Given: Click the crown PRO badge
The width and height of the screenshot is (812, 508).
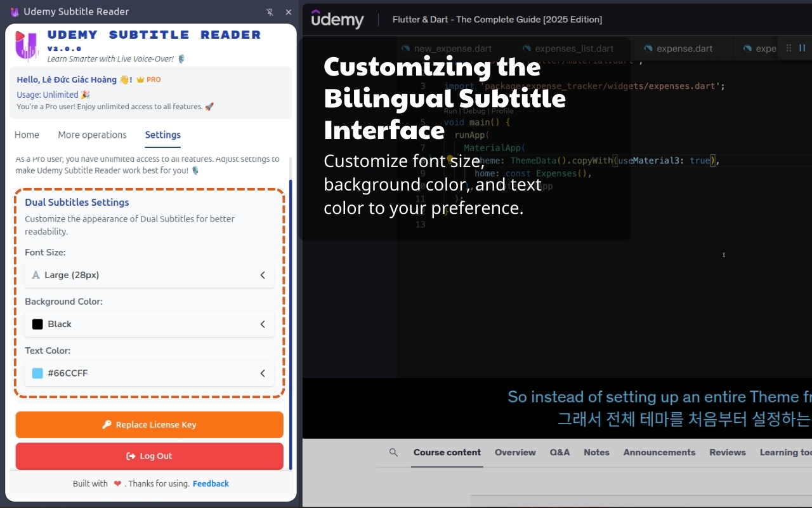Looking at the screenshot, I should [x=148, y=80].
